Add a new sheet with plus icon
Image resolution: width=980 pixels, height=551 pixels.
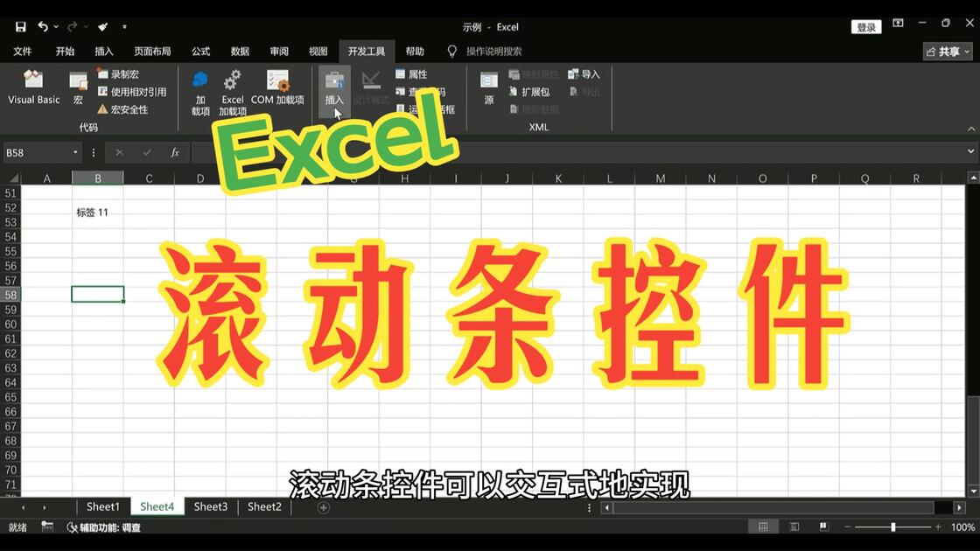[x=323, y=508]
